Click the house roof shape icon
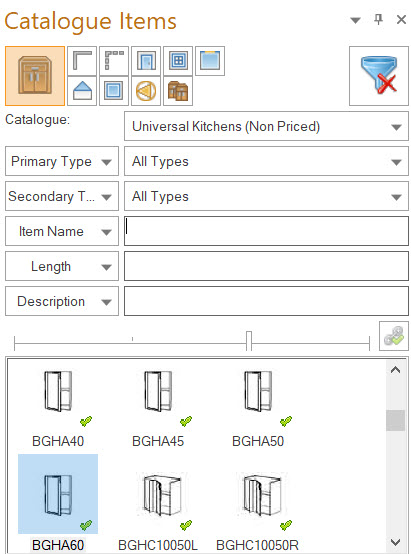 [82, 91]
